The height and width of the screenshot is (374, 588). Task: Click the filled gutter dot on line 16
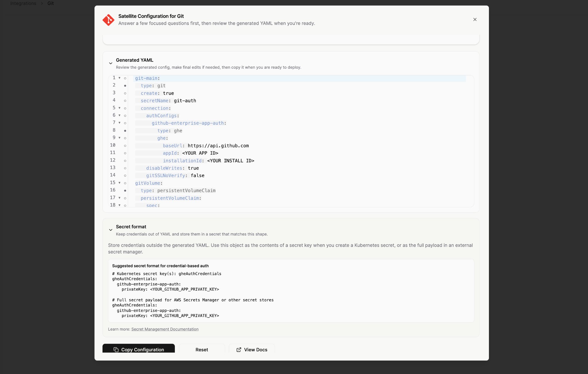click(x=125, y=191)
